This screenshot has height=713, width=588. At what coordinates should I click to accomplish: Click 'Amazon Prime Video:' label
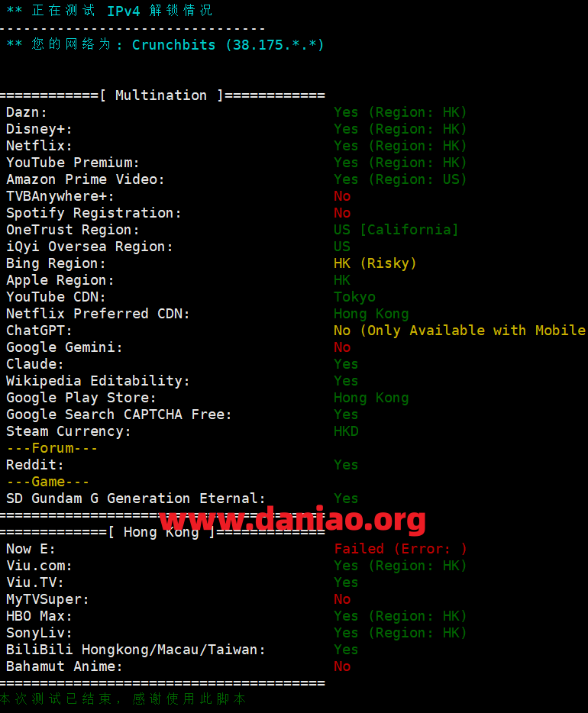click(x=85, y=179)
